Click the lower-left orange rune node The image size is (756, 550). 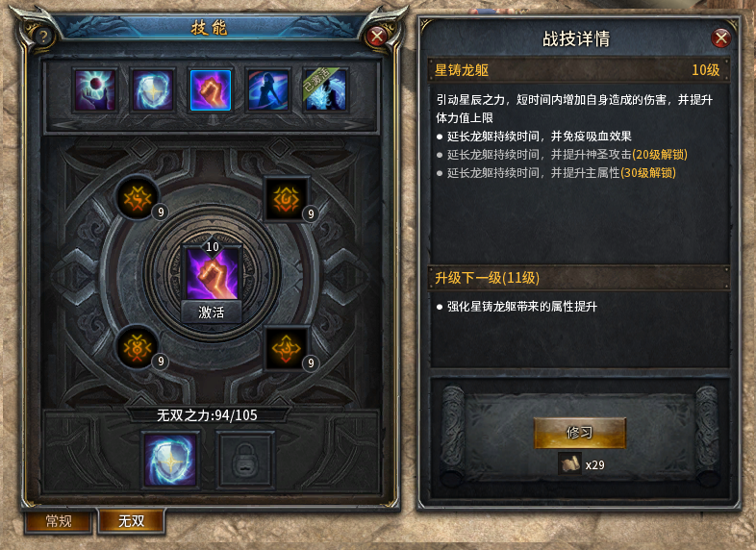pyautogui.click(x=138, y=347)
